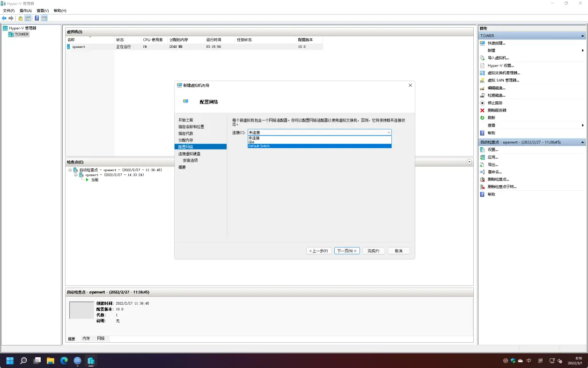Close the 新建虚拟机向导 dialog
The image size is (588, 368).
411,85
